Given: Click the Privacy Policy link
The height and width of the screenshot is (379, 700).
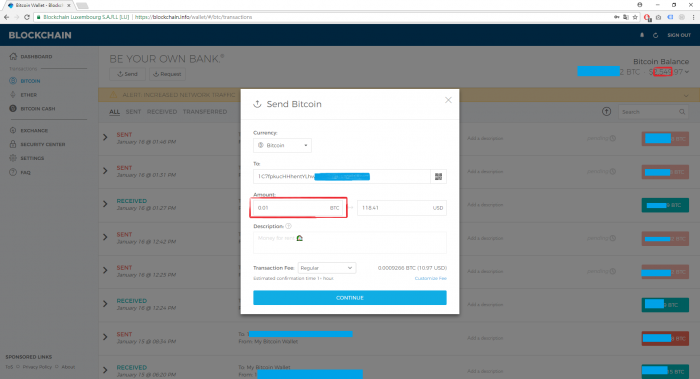Looking at the screenshot, I should [x=37, y=367].
